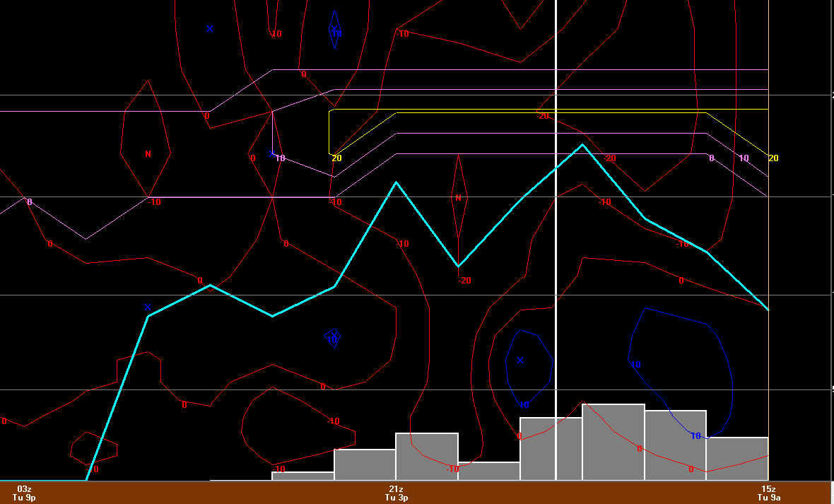Viewport: 834px width, 504px height.
Task: Click the blue X on the cyan line
Action: 148,307
